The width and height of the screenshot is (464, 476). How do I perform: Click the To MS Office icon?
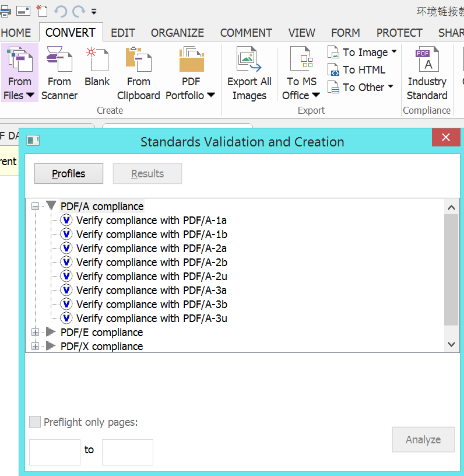[301, 58]
